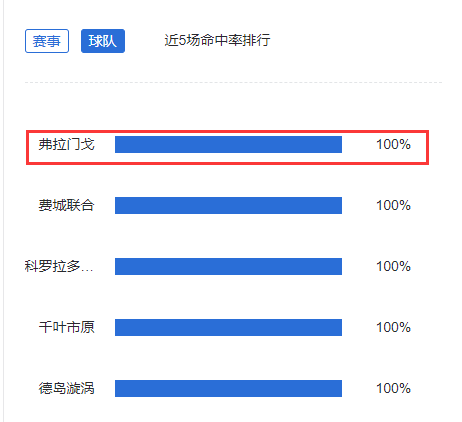
Task: Switch to the 赛事 tab
Action: coord(47,41)
